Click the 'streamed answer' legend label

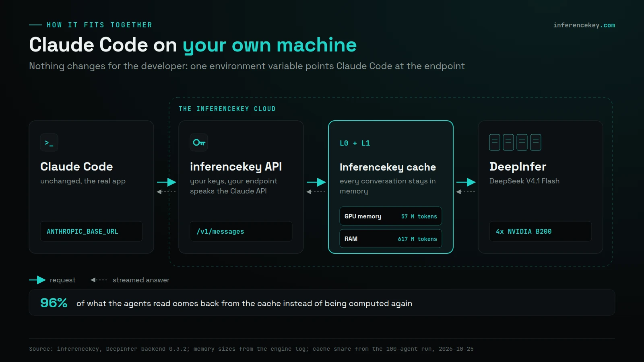(141, 280)
